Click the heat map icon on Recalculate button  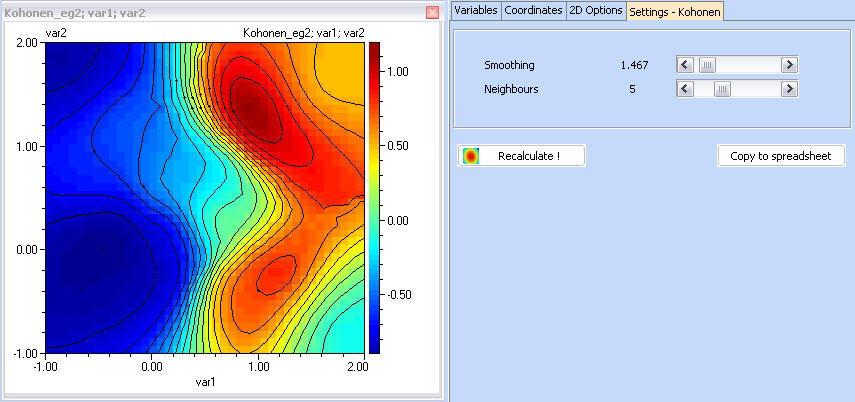[471, 156]
